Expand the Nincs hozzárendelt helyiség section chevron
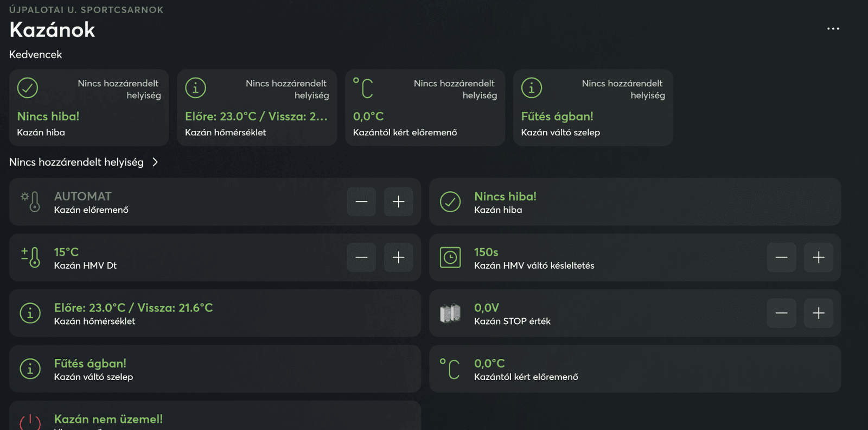868x430 pixels. (155, 162)
